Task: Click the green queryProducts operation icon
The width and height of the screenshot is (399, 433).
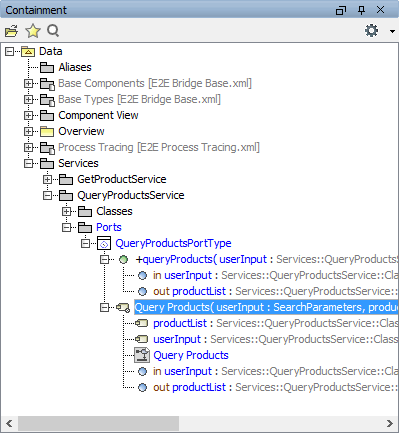Action: [123, 259]
